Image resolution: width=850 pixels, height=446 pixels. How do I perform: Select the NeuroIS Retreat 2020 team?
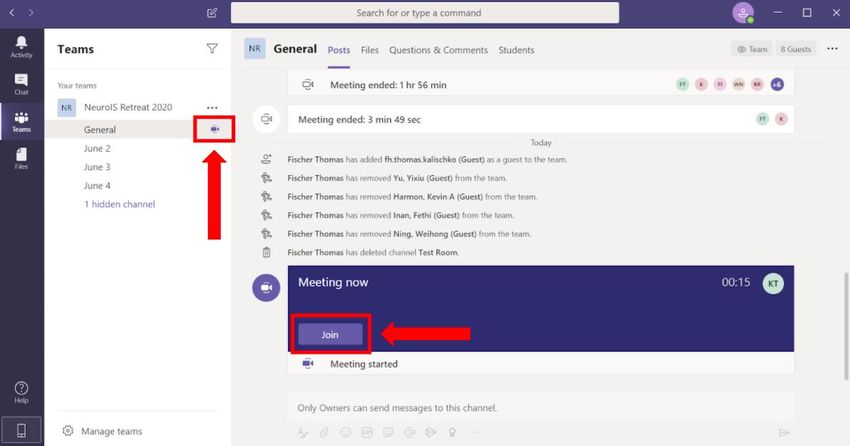(x=128, y=107)
